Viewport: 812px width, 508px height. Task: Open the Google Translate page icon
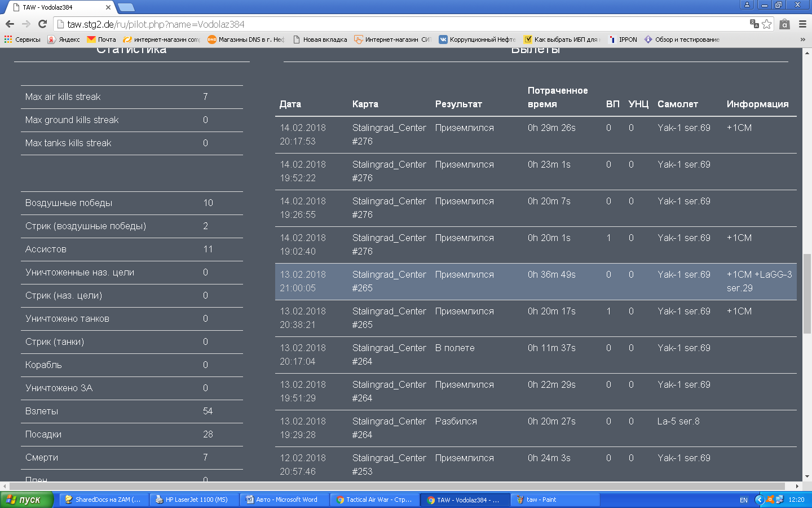point(754,24)
